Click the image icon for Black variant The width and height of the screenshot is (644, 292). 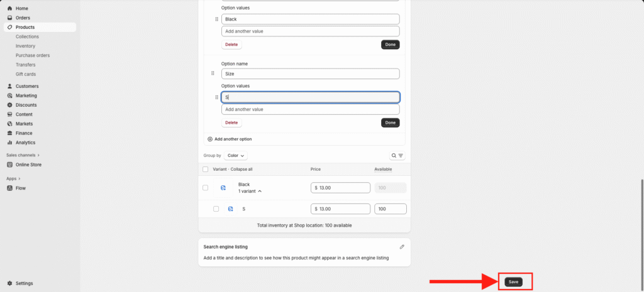pos(223,188)
